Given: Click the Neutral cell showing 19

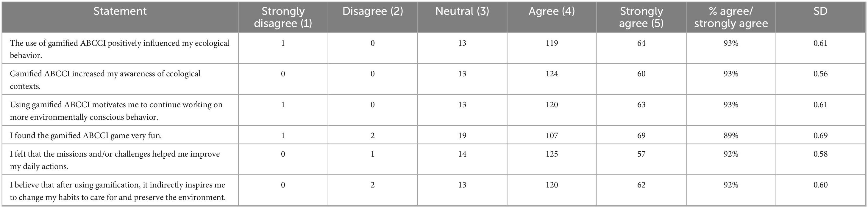Looking at the screenshot, I should 462,135.
